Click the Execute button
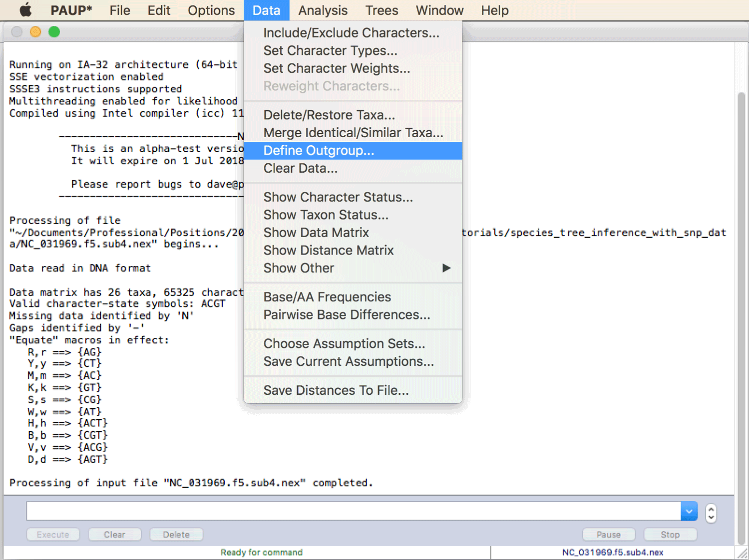 [53, 535]
